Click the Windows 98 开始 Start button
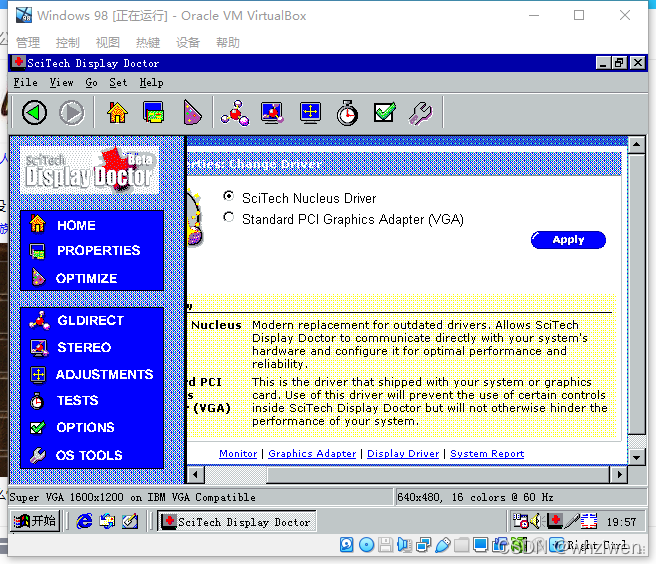This screenshot has height=564, width=656. coord(35,521)
